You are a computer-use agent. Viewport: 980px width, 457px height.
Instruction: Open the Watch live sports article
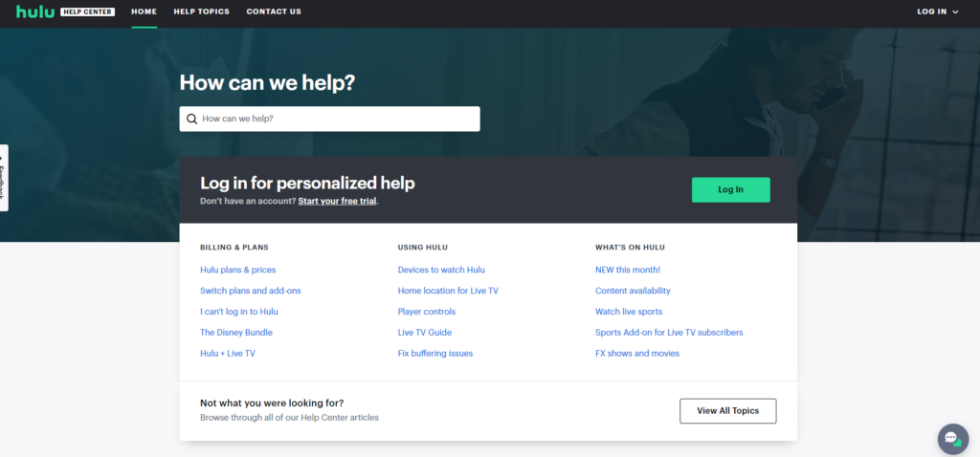tap(628, 312)
